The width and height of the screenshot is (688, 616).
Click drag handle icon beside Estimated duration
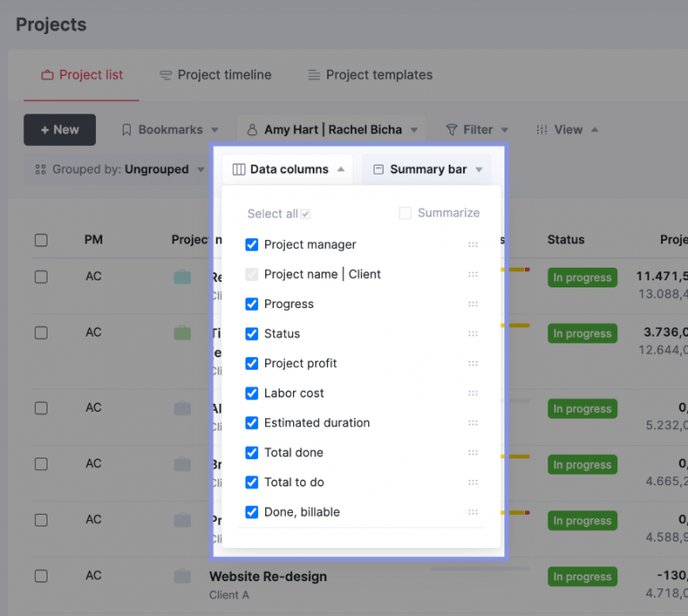coord(473,423)
